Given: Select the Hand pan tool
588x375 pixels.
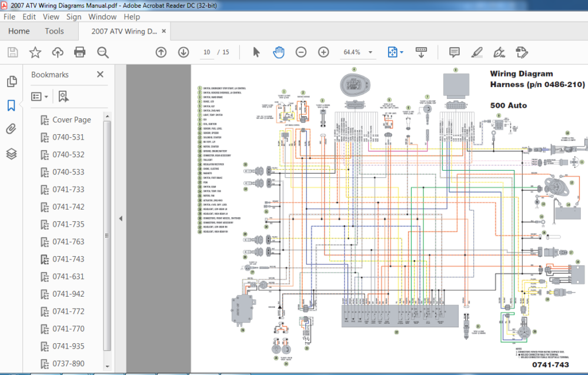Looking at the screenshot, I should [278, 52].
